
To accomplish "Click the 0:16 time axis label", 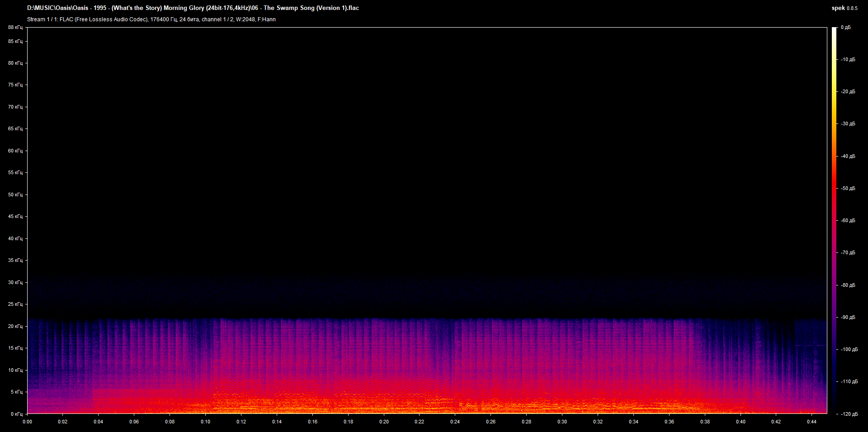I will tap(313, 422).
